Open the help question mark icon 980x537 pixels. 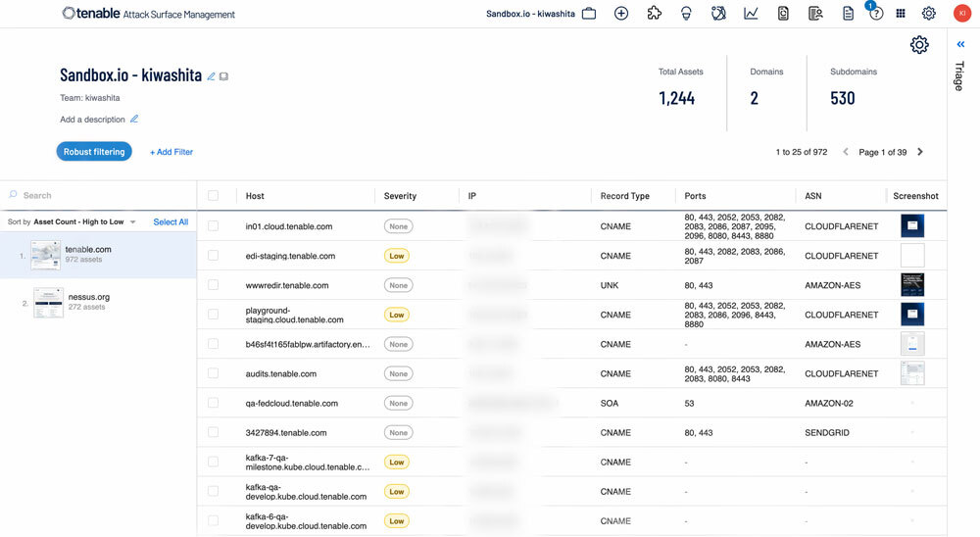tap(876, 14)
